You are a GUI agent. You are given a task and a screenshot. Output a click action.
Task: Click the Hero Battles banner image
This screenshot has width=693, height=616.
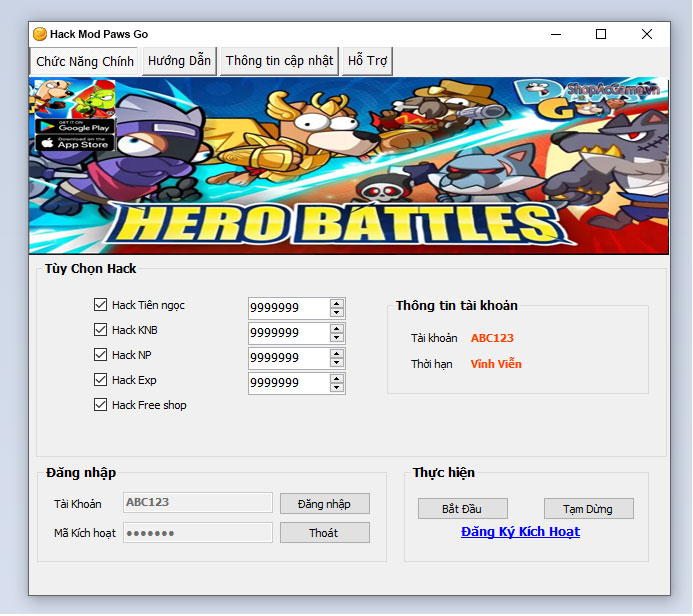click(x=349, y=166)
